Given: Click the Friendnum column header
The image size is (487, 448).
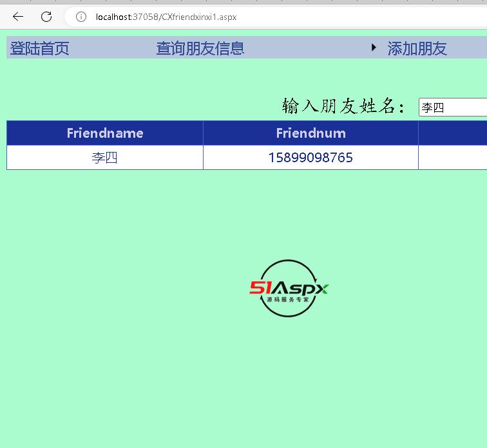Looking at the screenshot, I should 311,133.
